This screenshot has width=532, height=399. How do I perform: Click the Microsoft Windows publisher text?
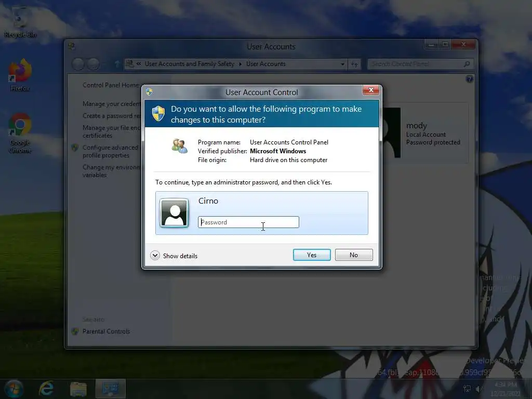point(278,151)
